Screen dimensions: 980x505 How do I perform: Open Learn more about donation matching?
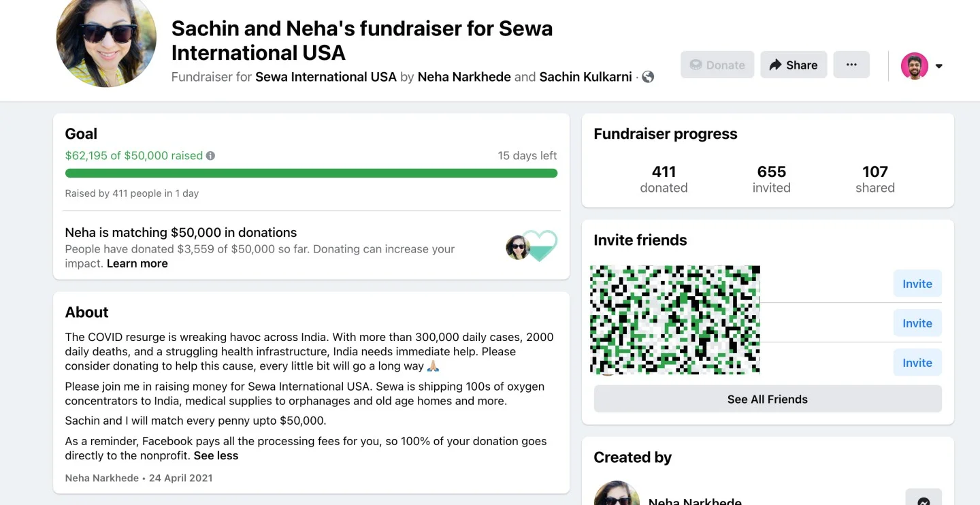coord(137,263)
